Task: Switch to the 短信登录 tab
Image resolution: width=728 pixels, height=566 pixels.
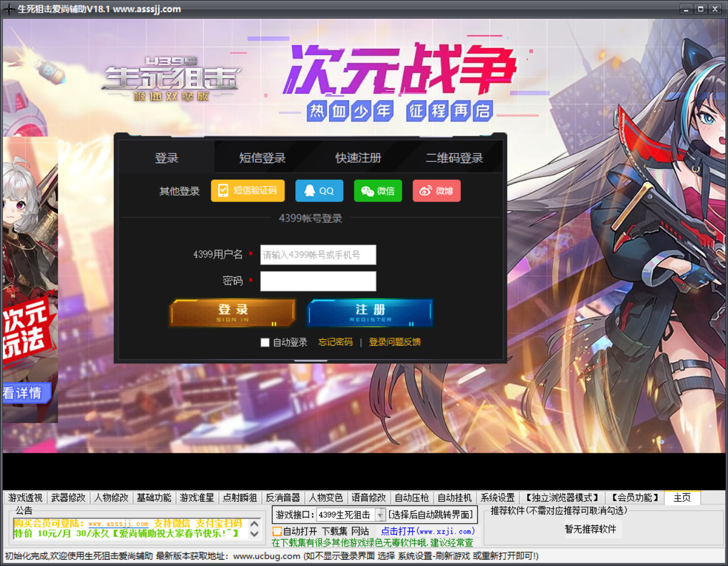Action: [262, 158]
